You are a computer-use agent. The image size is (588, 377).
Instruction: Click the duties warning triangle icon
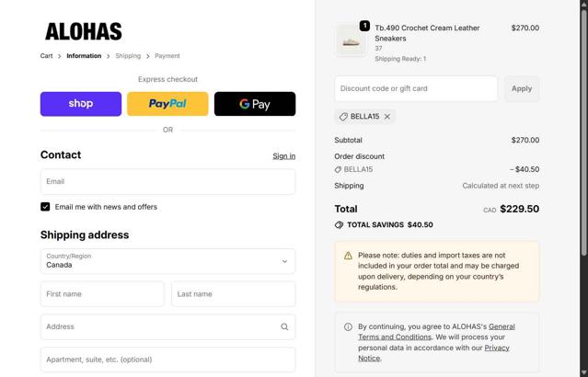click(x=348, y=256)
